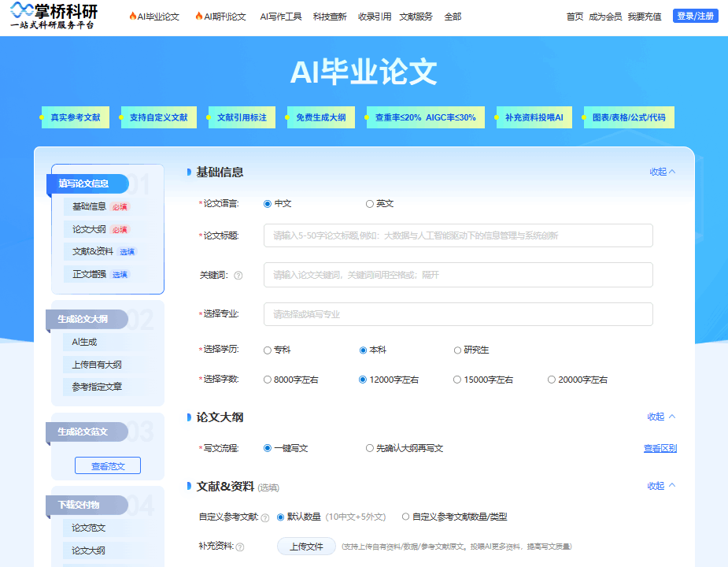The width and height of the screenshot is (728, 567).
Task: Select 中文 as paper language
Action: (x=268, y=204)
